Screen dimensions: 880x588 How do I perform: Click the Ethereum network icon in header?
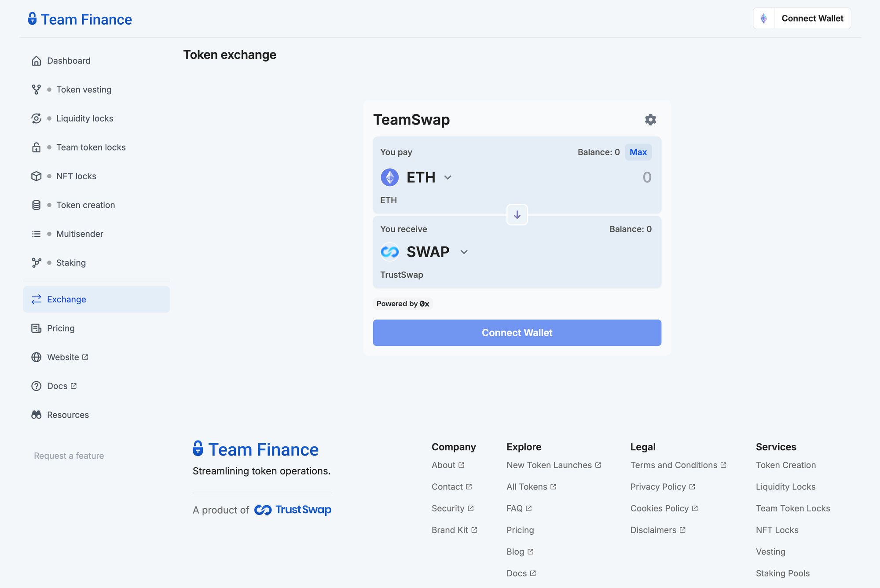click(764, 18)
